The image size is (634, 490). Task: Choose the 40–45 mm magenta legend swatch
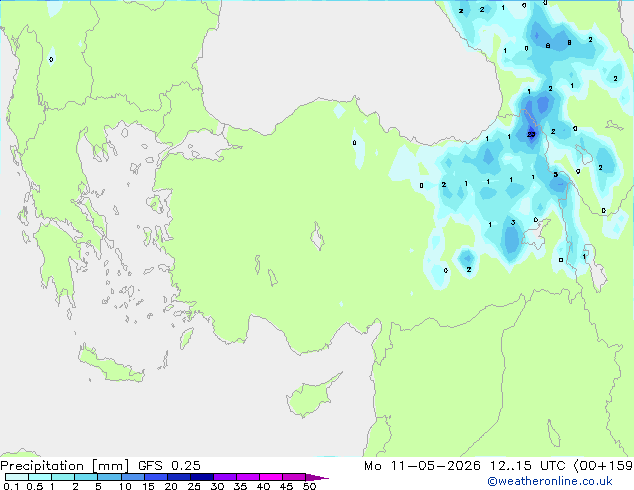click(x=271, y=477)
